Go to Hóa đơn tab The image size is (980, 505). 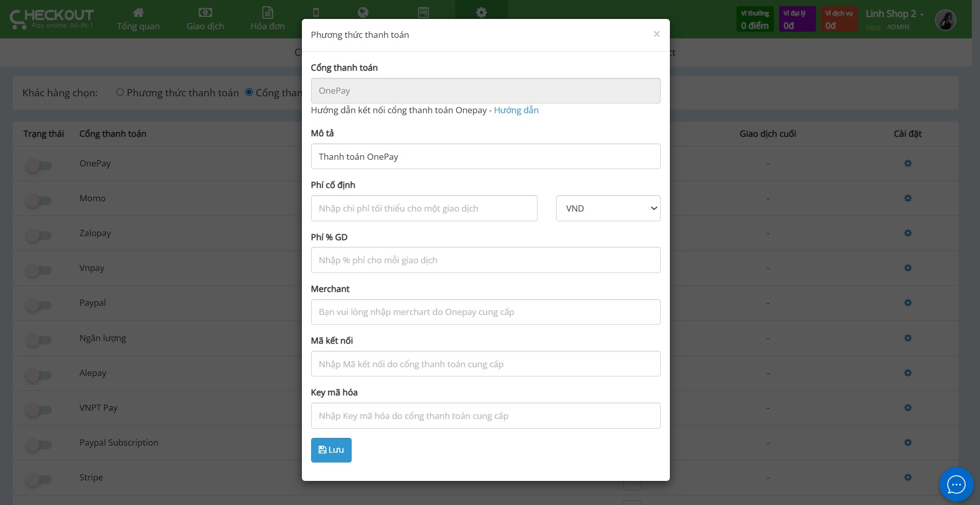pos(268,19)
